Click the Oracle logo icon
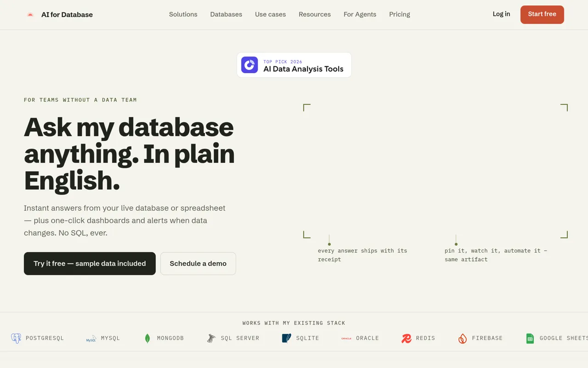 [x=346, y=339]
